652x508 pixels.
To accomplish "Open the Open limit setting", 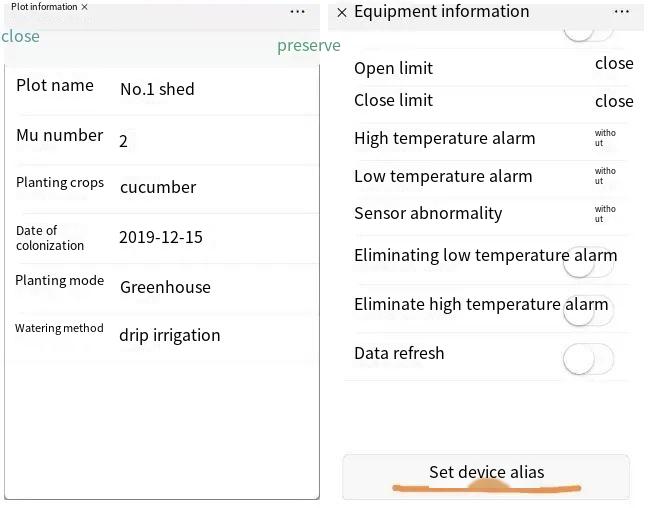I will pyautogui.click(x=613, y=64).
